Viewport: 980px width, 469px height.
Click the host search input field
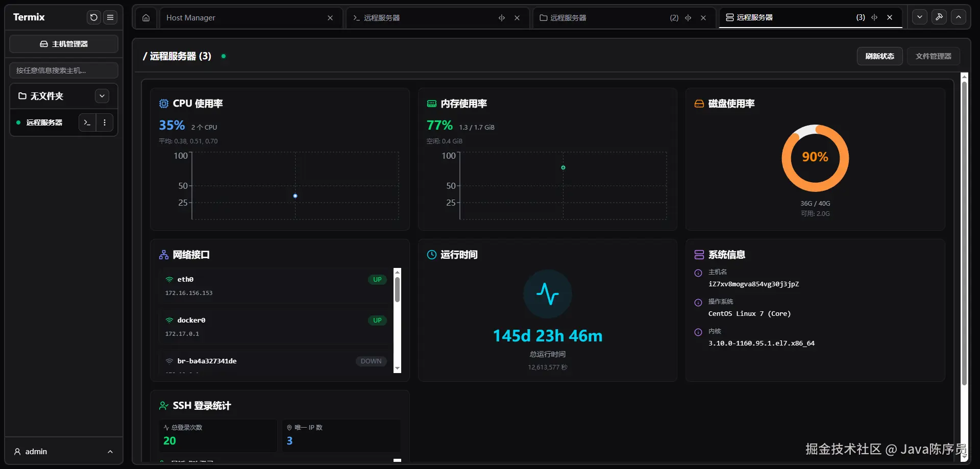pyautogui.click(x=64, y=70)
